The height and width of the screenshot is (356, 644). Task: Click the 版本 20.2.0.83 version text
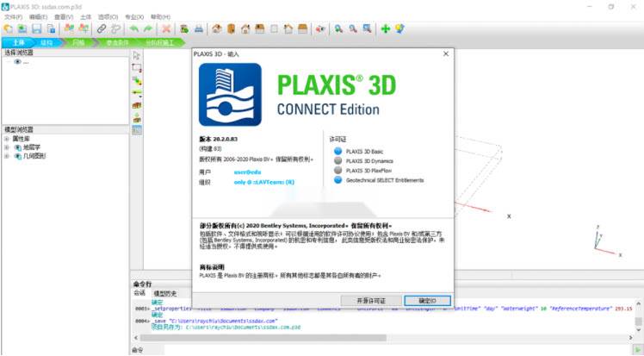pos(218,140)
